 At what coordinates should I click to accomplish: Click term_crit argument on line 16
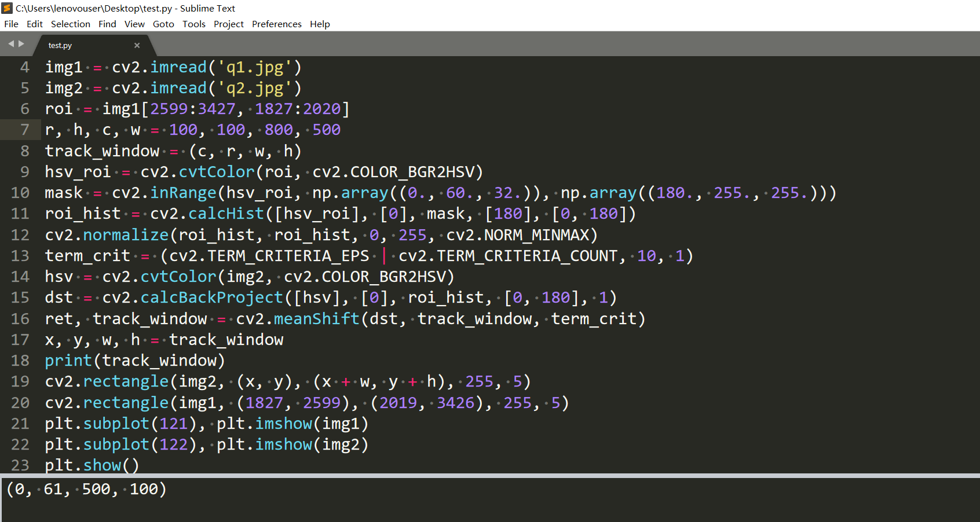[594, 319]
